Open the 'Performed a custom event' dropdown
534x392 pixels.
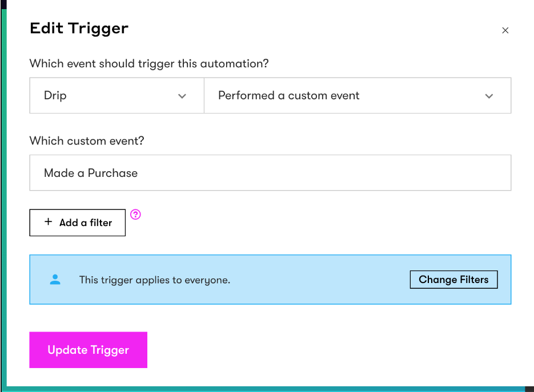(x=358, y=95)
